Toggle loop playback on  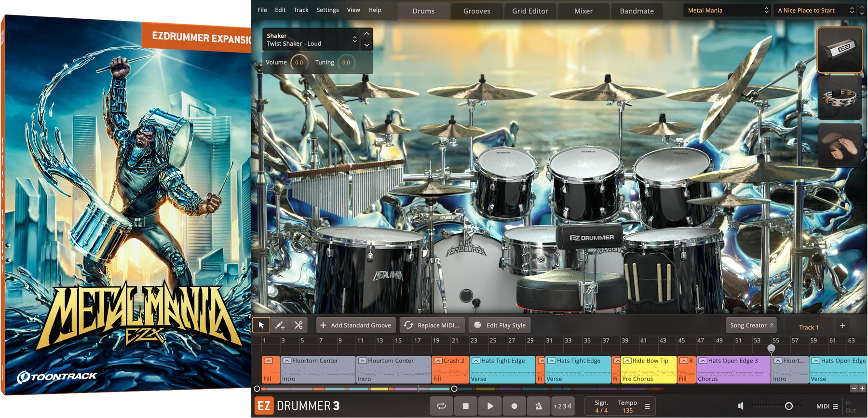pos(441,406)
